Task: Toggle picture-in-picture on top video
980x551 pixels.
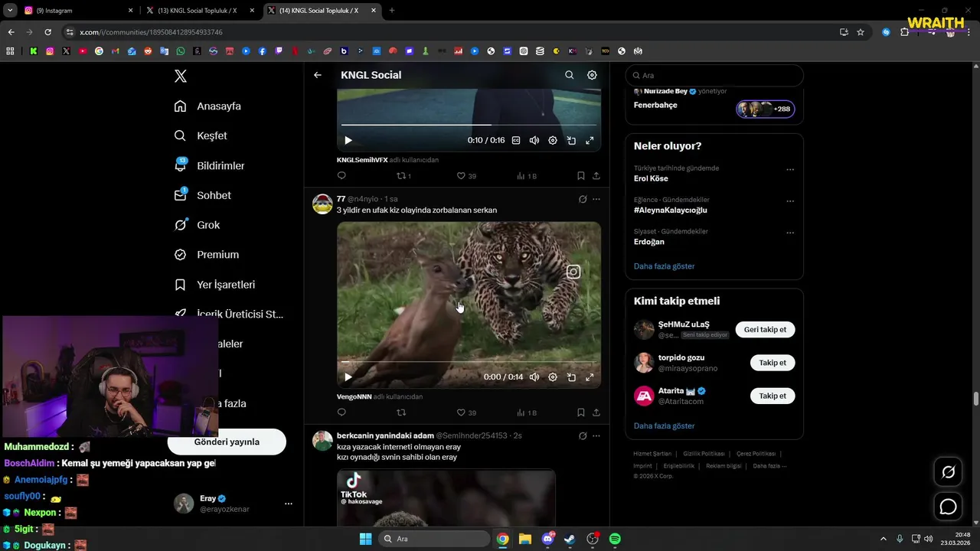Action: (571, 140)
